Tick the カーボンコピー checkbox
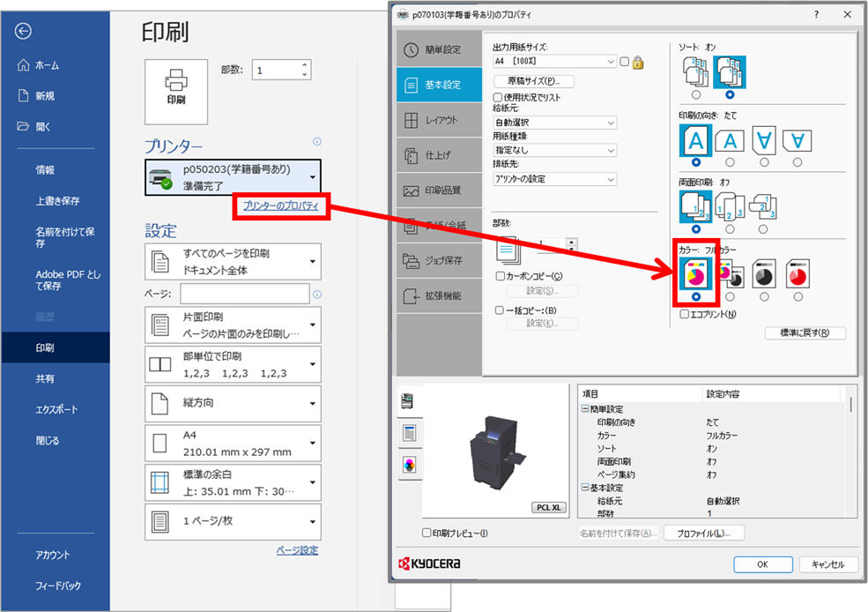The width and height of the screenshot is (868, 612). [x=500, y=276]
